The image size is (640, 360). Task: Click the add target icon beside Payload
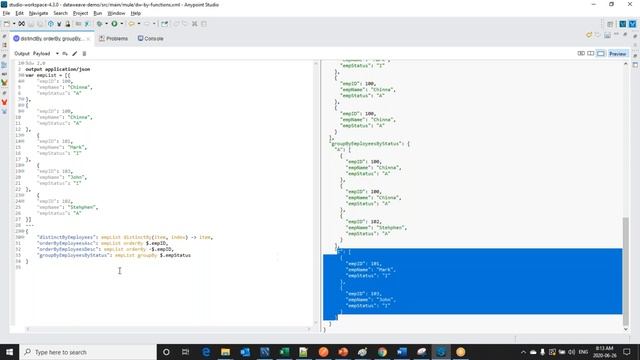[65, 53]
